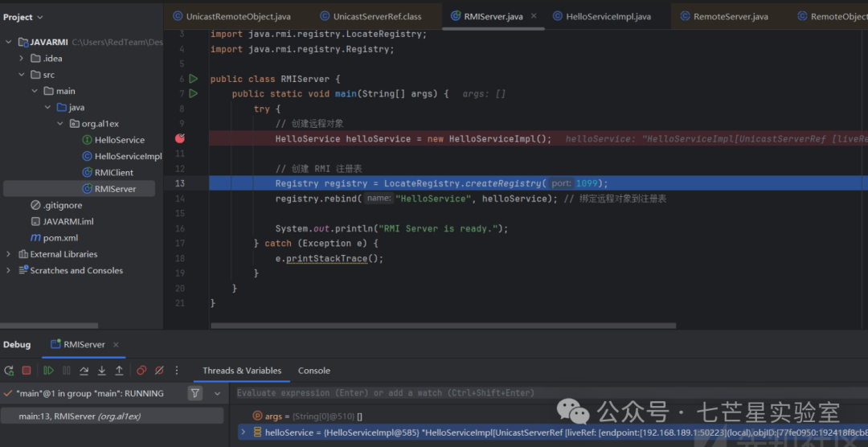868x447 pixels.
Task: Click the Rerun RMIServer debug icon
Action: (9, 371)
